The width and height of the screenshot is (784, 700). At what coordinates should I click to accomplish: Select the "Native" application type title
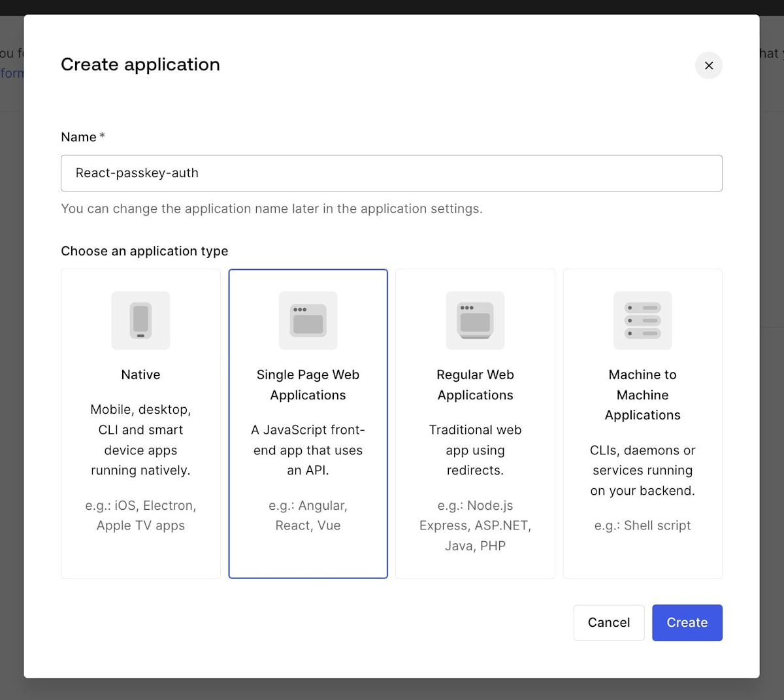[140, 375]
